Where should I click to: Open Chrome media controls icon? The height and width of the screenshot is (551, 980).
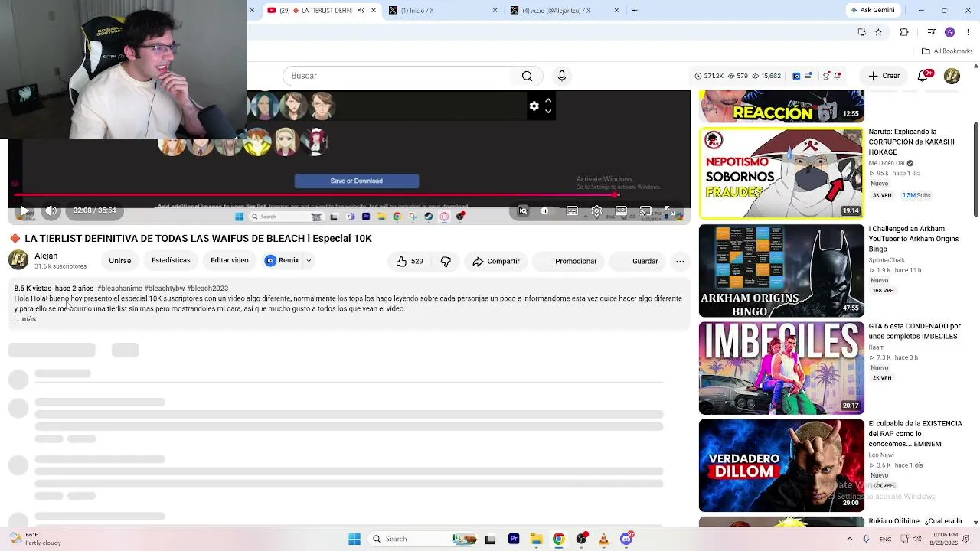tap(931, 32)
